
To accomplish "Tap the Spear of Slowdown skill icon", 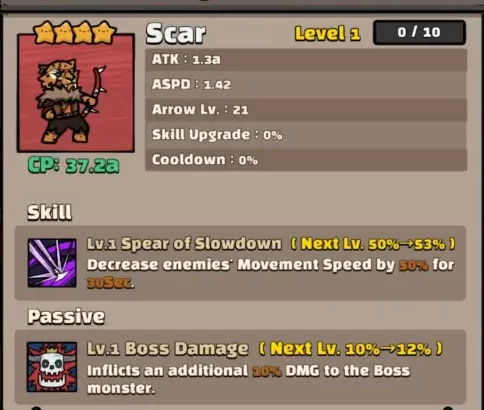I will point(52,263).
